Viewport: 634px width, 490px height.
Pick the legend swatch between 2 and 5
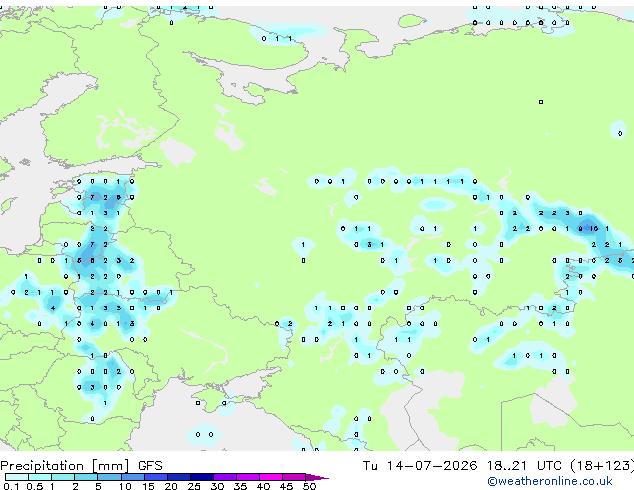[86, 477]
